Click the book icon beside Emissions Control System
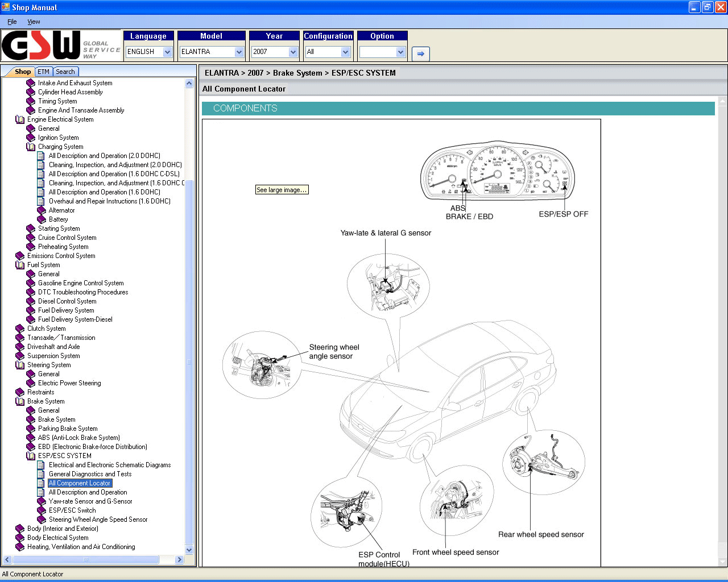728x582 pixels. tap(20, 256)
